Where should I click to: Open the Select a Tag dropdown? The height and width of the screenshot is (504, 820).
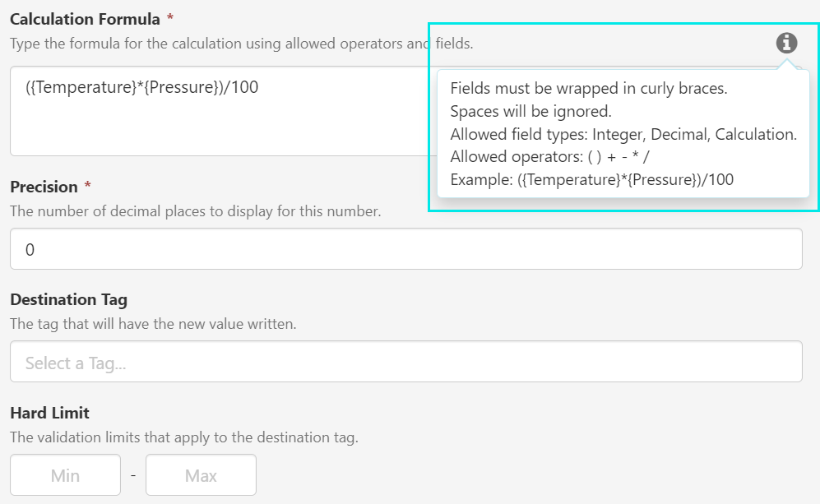pos(405,362)
